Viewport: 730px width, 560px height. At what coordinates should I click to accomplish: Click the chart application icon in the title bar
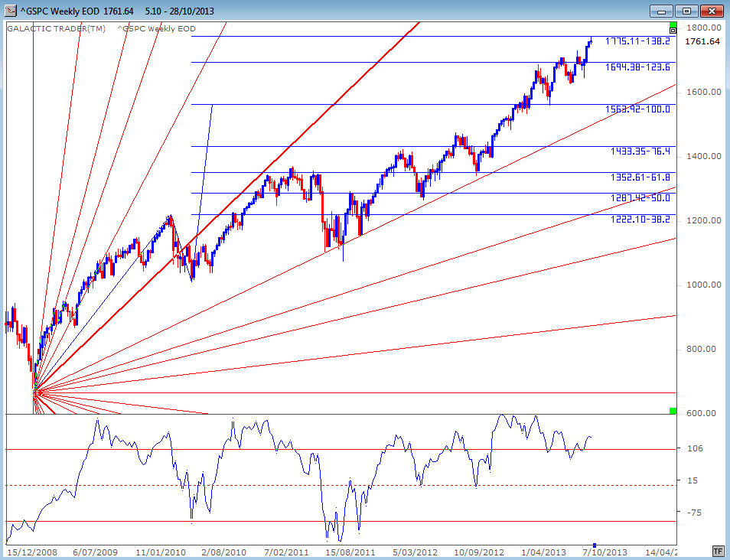point(11,10)
